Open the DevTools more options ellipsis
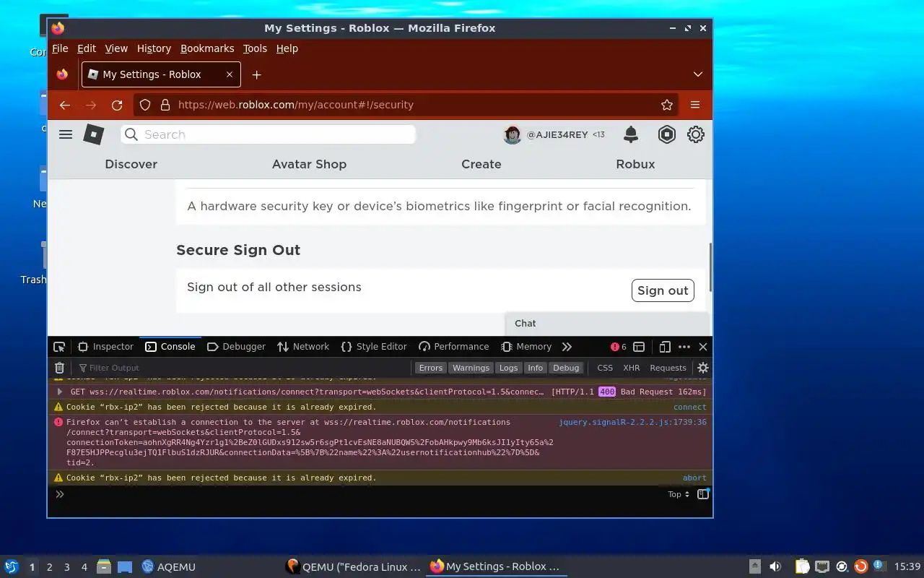The height and width of the screenshot is (578, 924). pos(684,347)
